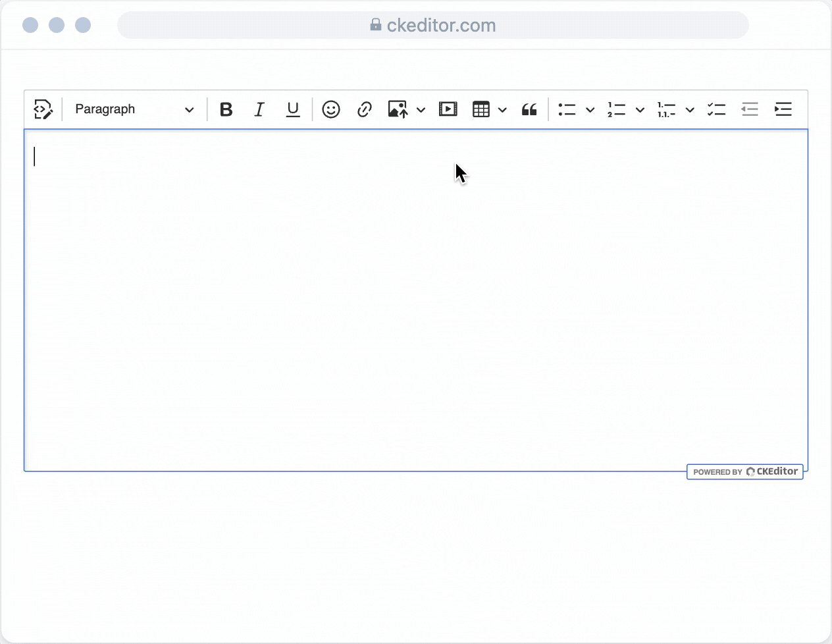The height and width of the screenshot is (644, 832).
Task: Enable the to-do list
Action: [x=717, y=109]
